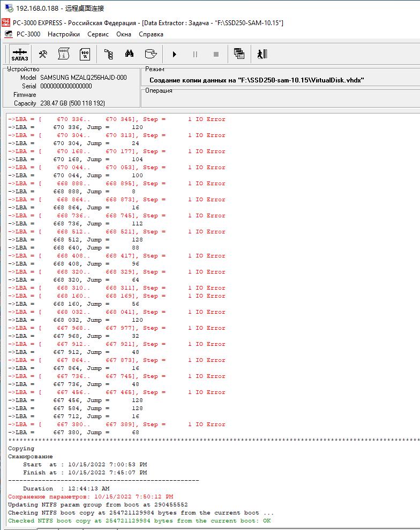Click red Сохранение параметров log line
Image resolution: width=420 pixels, height=530 pixels.
[x=91, y=496]
